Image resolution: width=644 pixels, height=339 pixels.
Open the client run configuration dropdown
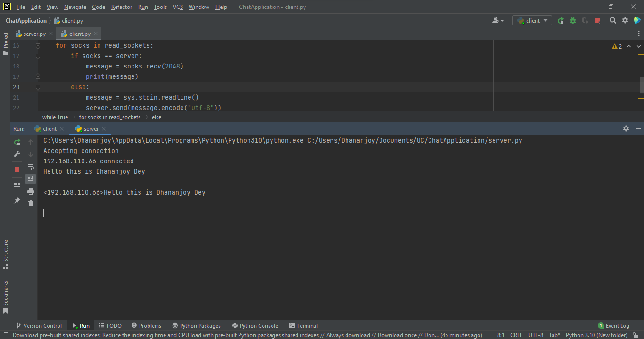coord(532,21)
